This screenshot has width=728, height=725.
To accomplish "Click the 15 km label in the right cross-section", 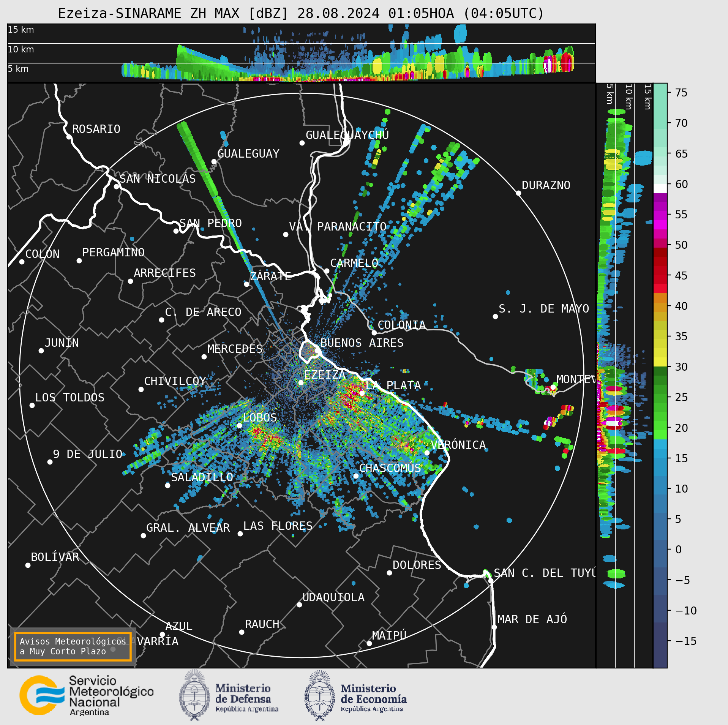I will 647,97.
